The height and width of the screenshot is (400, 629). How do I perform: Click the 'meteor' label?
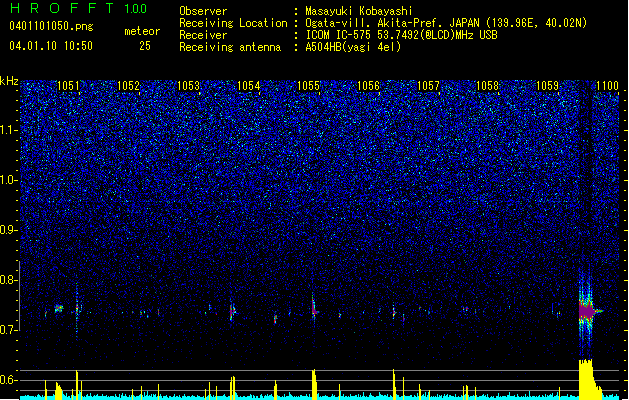point(142,31)
